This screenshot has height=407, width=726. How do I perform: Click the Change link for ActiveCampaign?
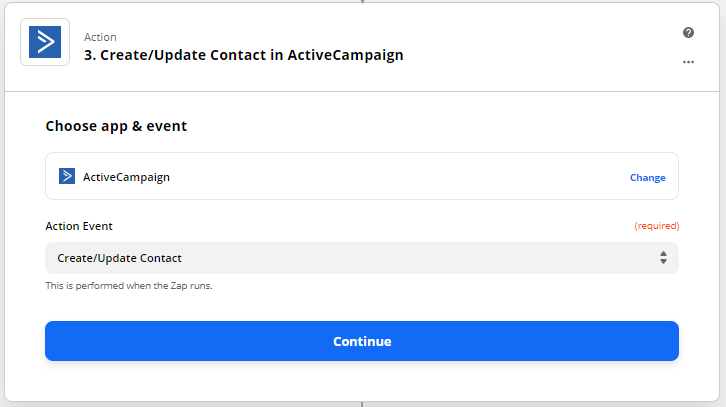point(647,178)
